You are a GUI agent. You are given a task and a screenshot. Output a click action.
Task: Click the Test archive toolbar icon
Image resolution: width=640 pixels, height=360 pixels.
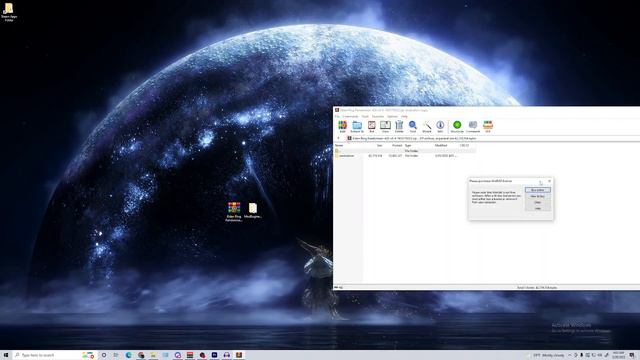(x=371, y=127)
